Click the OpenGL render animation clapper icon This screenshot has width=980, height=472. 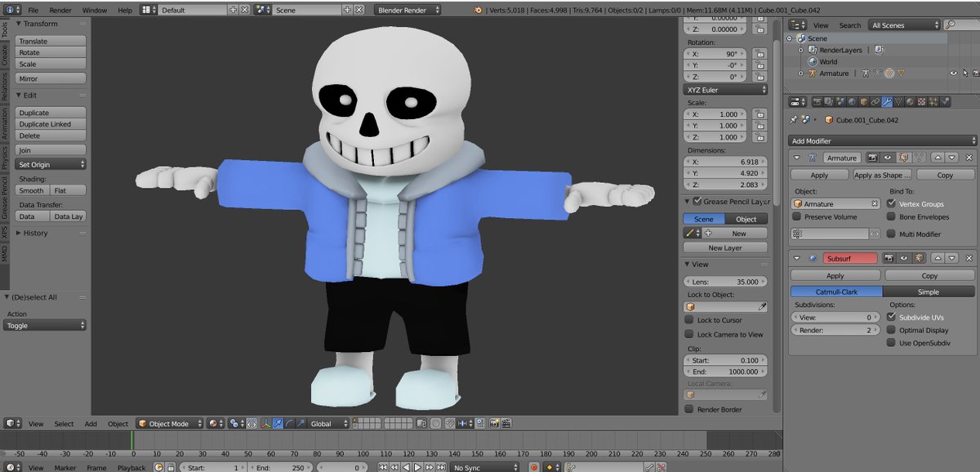pos(506,424)
